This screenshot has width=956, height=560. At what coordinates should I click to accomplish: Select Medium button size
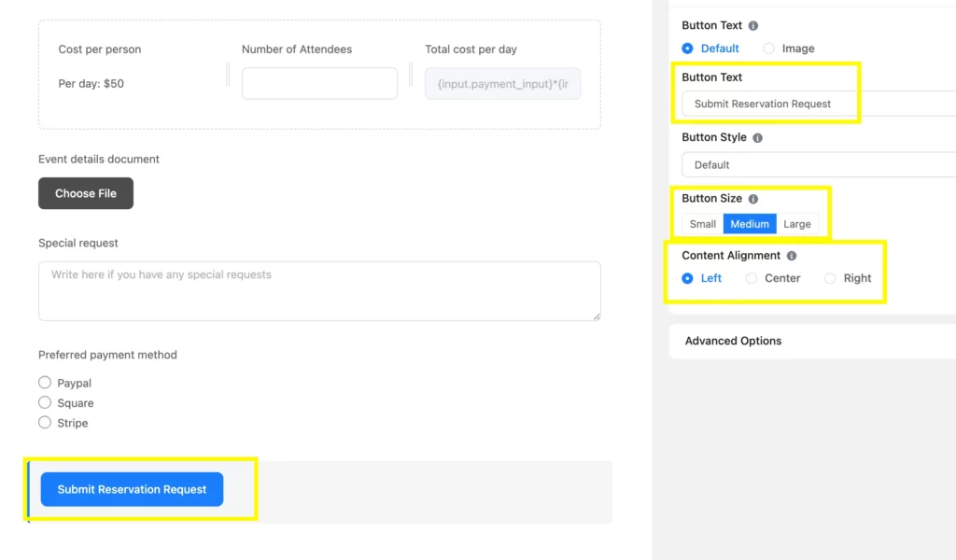750,224
